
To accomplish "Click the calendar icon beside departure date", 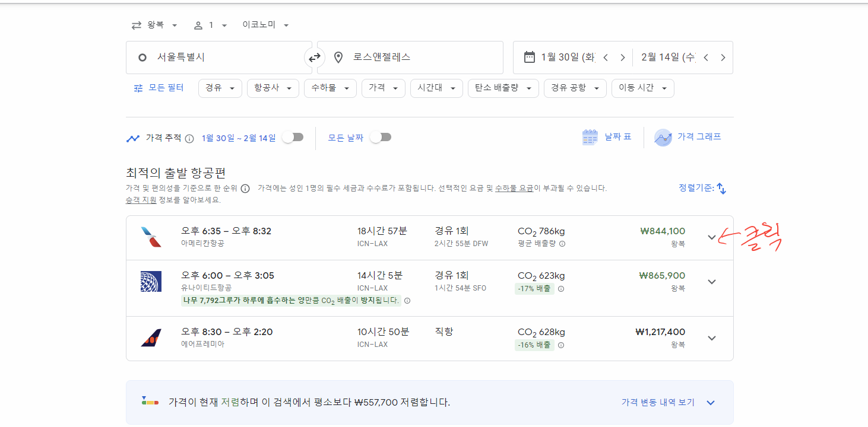I will pyautogui.click(x=528, y=57).
